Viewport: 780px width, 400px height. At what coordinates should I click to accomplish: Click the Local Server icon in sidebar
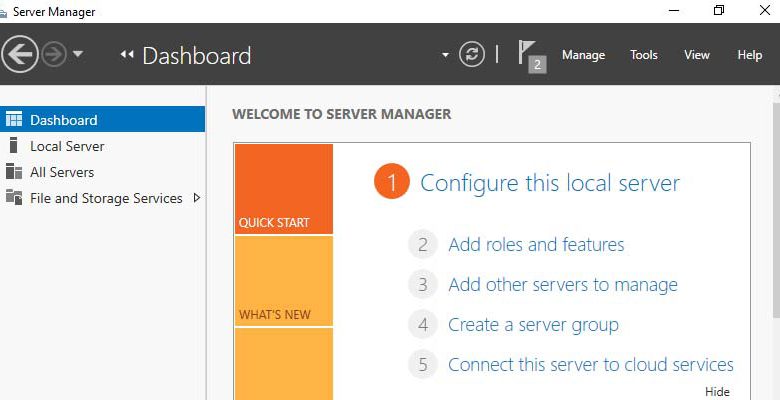13,146
